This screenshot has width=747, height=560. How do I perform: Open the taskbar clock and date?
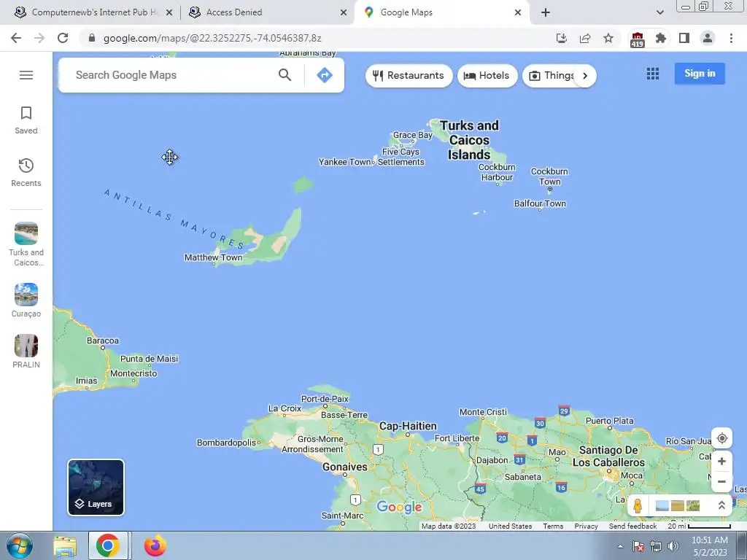tap(709, 546)
